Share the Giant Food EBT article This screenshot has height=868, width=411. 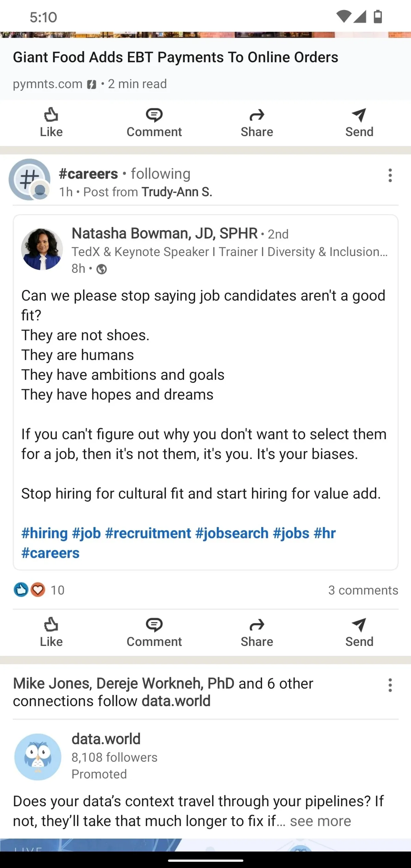point(257,123)
